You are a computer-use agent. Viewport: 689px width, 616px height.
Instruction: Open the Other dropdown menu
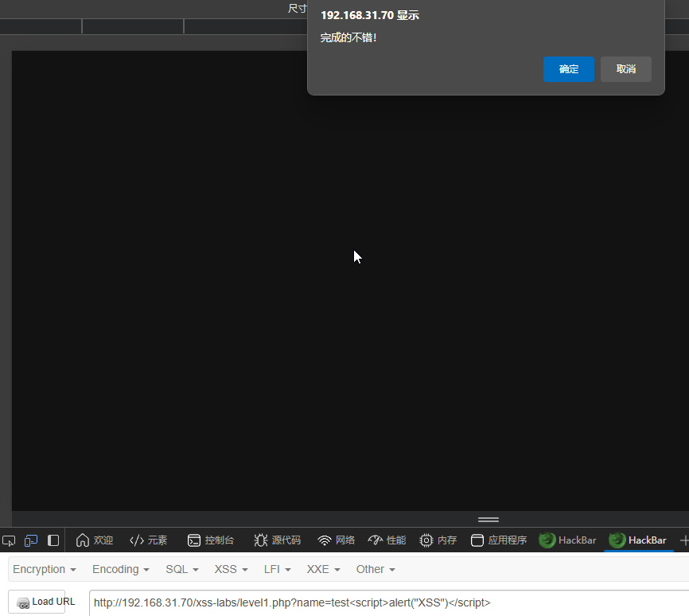tap(376, 569)
